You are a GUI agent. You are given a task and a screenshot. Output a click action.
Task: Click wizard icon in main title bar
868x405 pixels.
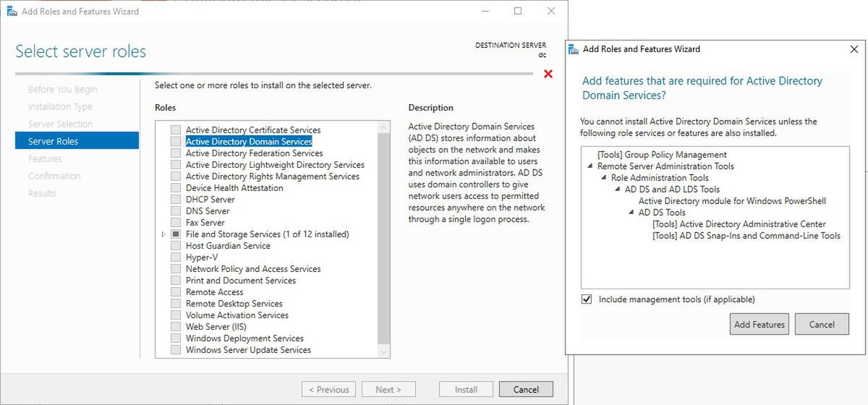pyautogui.click(x=12, y=11)
